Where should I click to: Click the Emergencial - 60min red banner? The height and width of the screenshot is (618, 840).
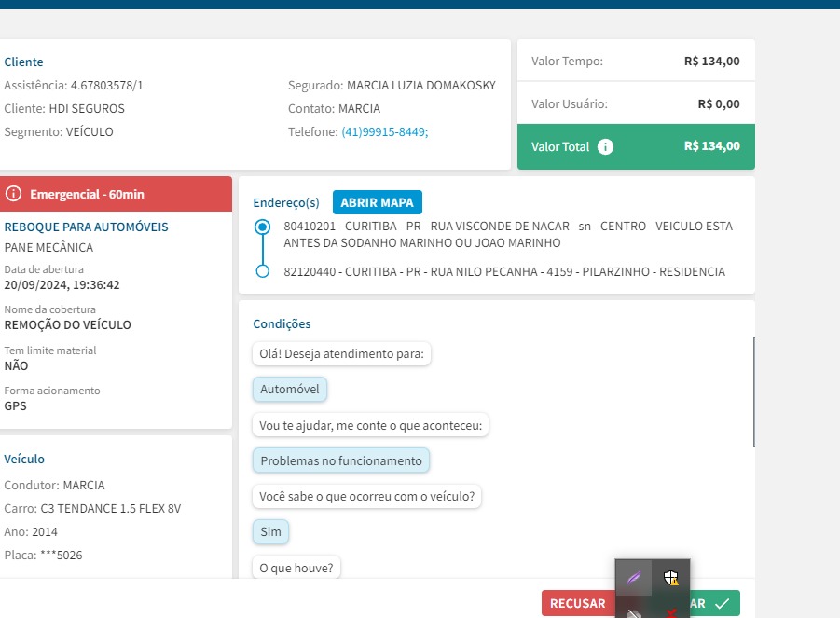click(x=116, y=194)
